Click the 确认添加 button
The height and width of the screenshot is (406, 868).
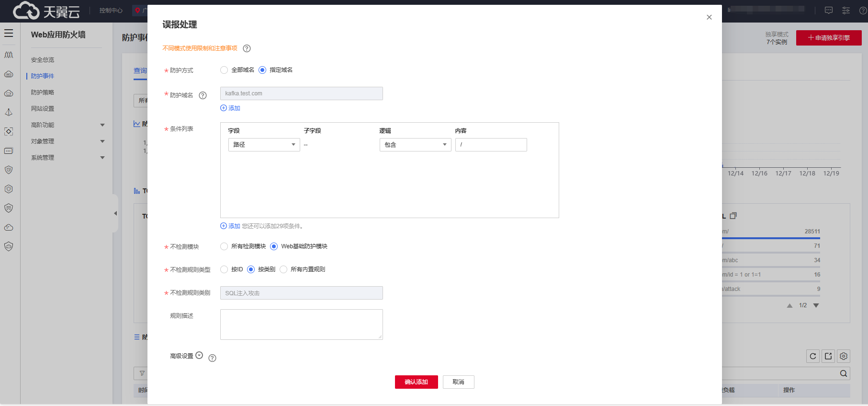[416, 382]
